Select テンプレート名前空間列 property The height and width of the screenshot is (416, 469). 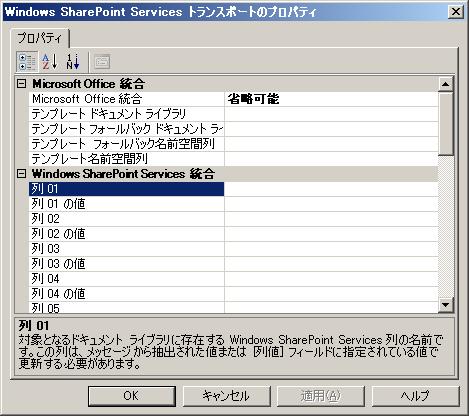(127, 159)
